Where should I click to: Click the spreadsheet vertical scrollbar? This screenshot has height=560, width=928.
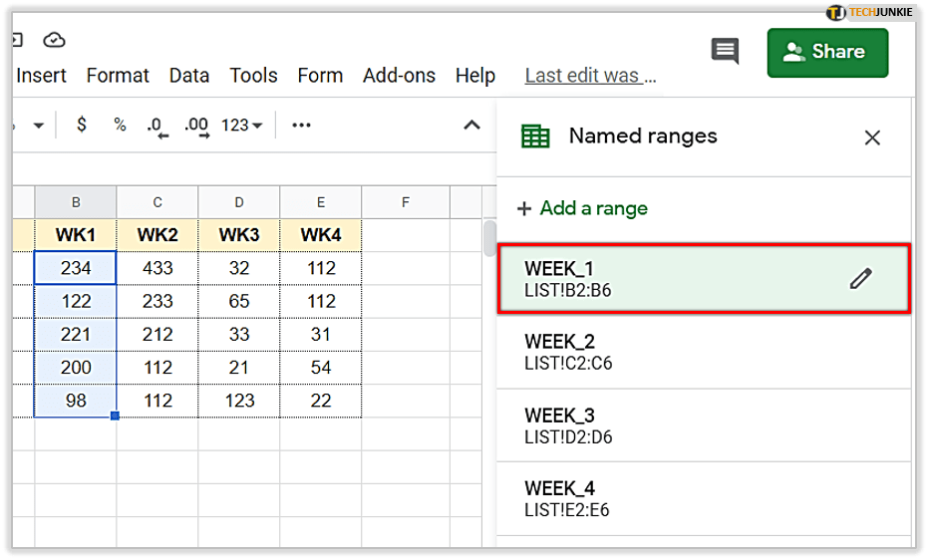(488, 239)
